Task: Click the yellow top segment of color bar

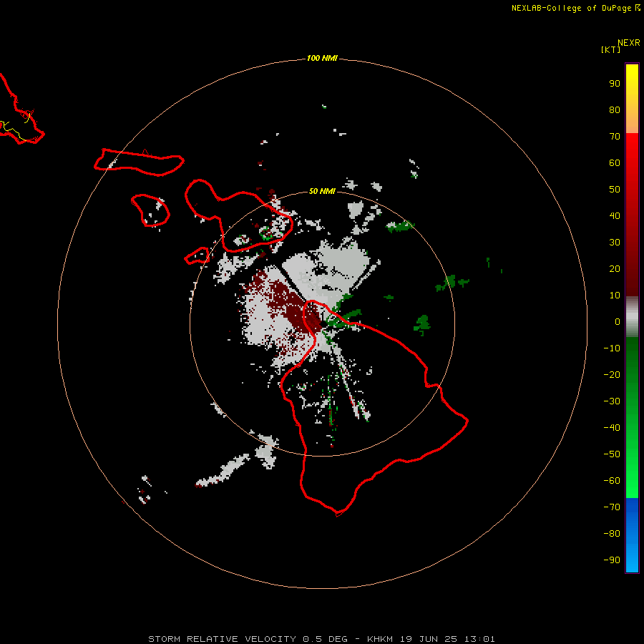Action: pos(632,99)
